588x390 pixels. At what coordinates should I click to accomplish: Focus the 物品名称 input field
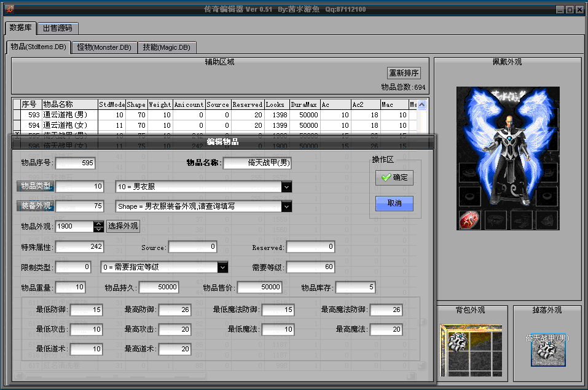[257, 163]
